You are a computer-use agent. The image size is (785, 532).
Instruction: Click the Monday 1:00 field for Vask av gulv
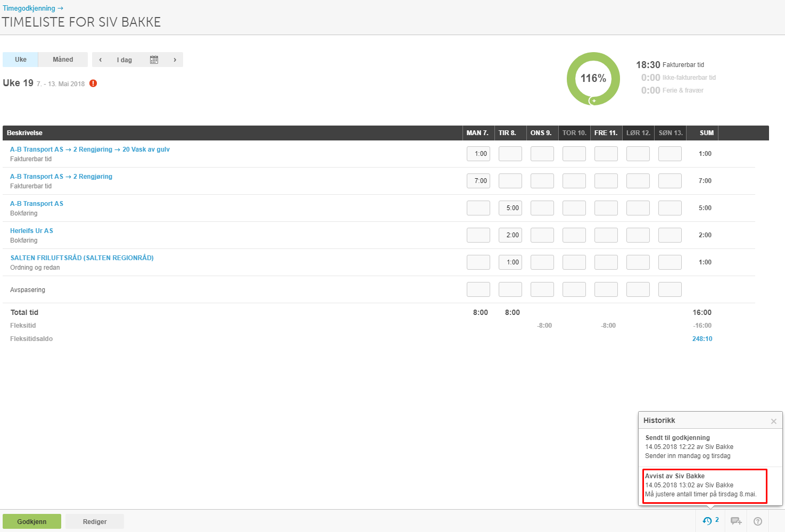pyautogui.click(x=478, y=154)
